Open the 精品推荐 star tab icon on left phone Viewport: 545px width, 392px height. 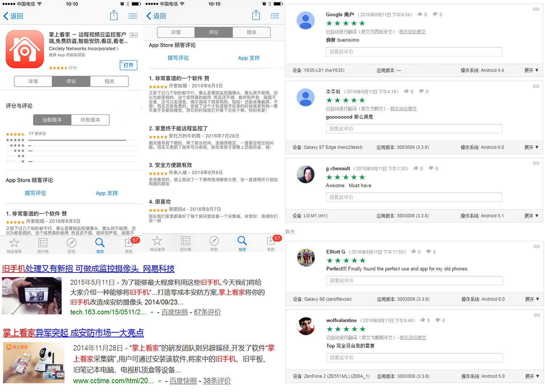(x=14, y=242)
